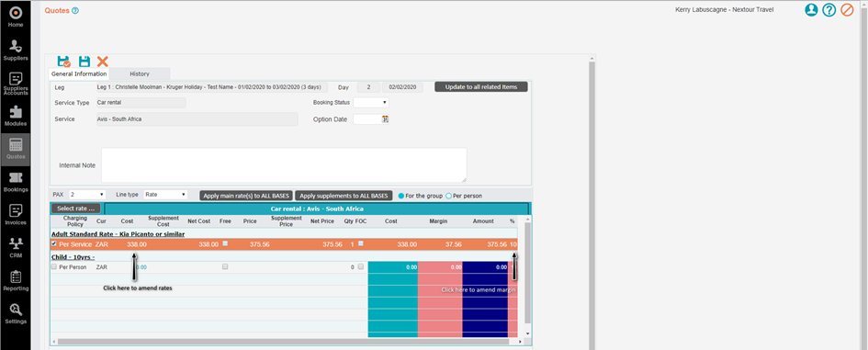Viewport: 868px width, 350px height.
Task: Select the For the group radio button
Action: pyautogui.click(x=400, y=196)
